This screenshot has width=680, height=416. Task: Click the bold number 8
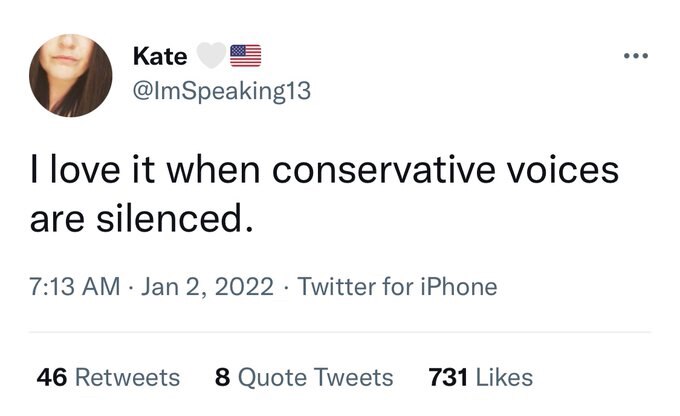coord(222,377)
